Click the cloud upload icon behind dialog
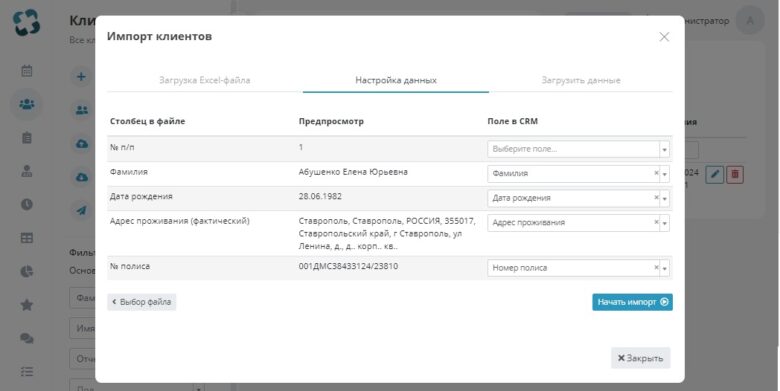Viewport: 780px width, 391px height. point(82,144)
